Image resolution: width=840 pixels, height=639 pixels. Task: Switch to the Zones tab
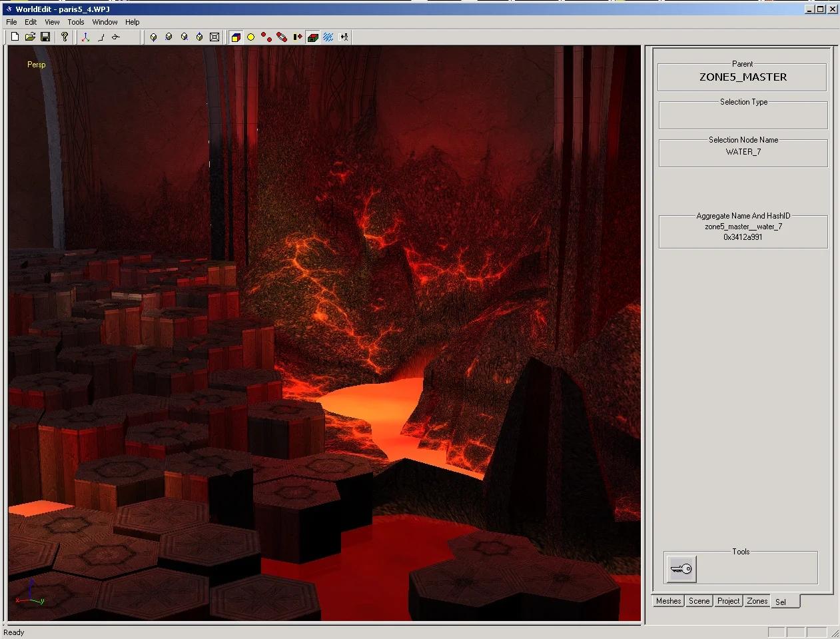click(757, 600)
